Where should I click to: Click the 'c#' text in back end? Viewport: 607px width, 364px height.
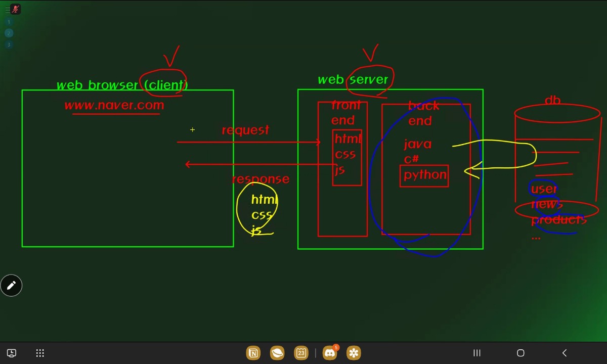click(411, 159)
